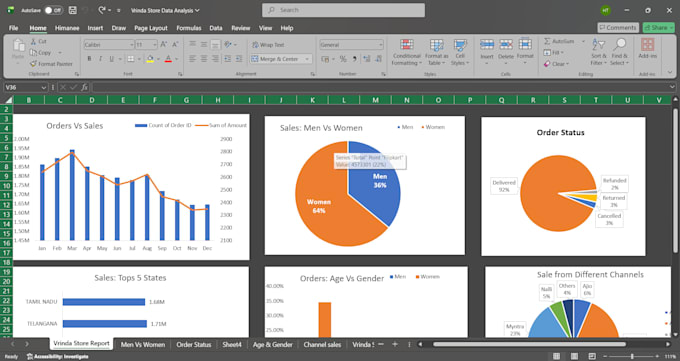680x361 pixels.
Task: Apply Comma Style number format
Action: coord(354,59)
